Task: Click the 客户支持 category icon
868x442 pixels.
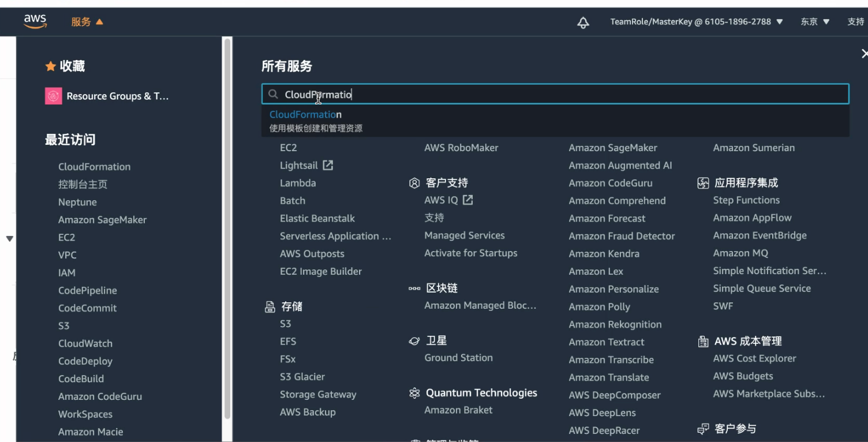Action: [x=414, y=183]
